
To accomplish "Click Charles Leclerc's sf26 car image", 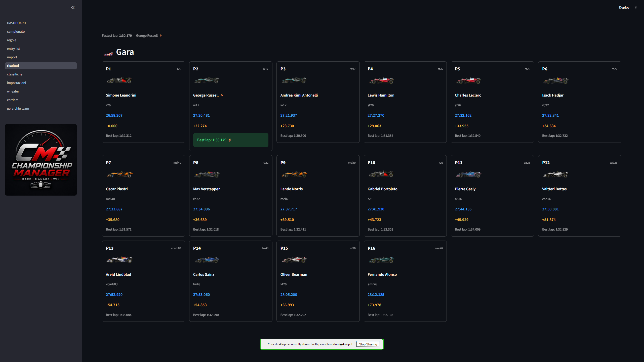I will [468, 80].
